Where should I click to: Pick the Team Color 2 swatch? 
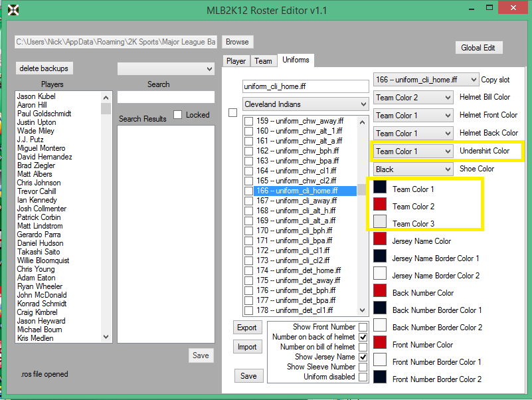coord(380,204)
